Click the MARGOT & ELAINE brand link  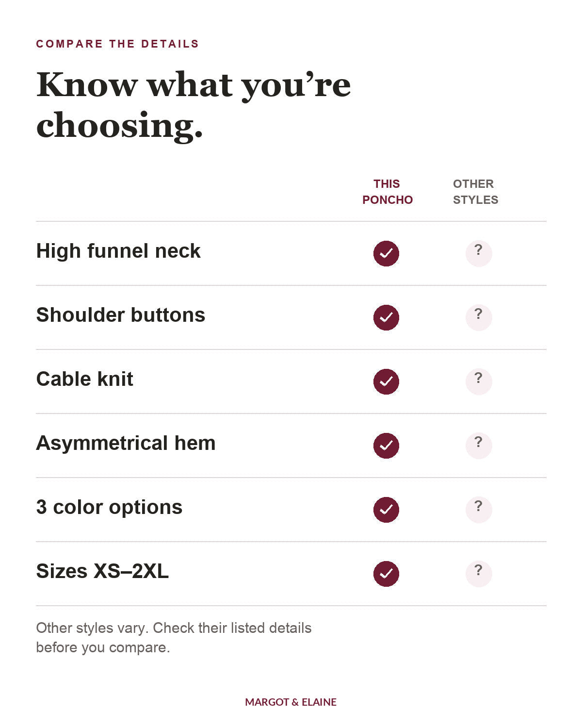coord(291,702)
